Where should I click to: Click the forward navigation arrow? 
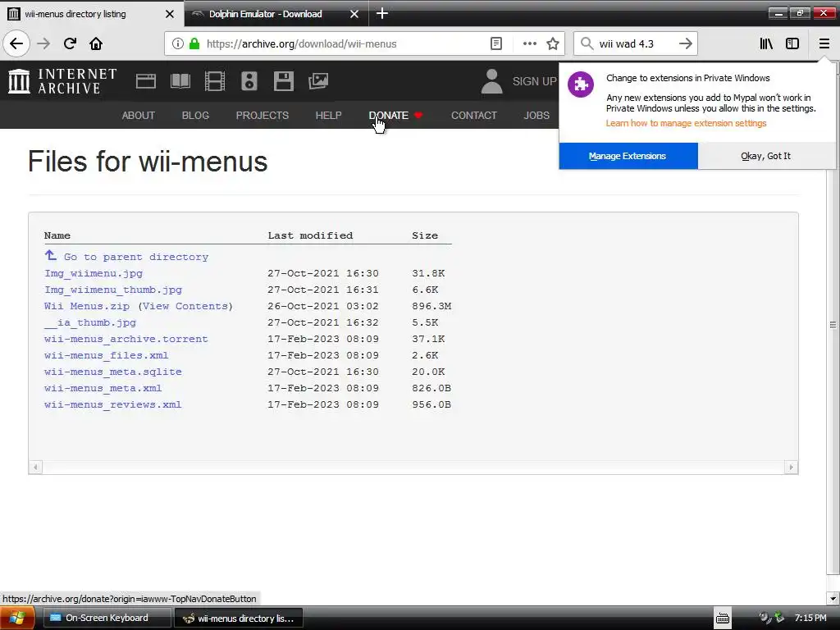[43, 44]
